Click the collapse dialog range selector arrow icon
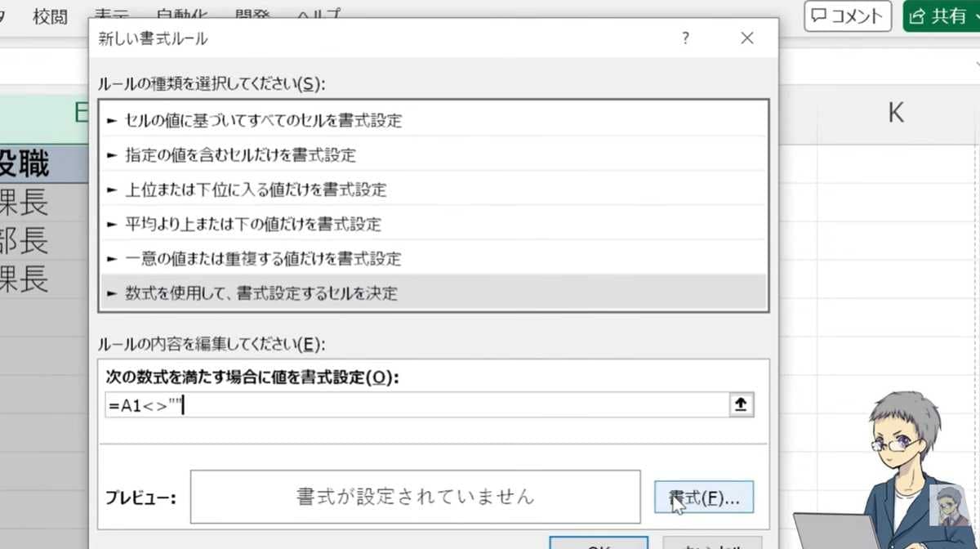This screenshot has height=549, width=980. point(742,405)
